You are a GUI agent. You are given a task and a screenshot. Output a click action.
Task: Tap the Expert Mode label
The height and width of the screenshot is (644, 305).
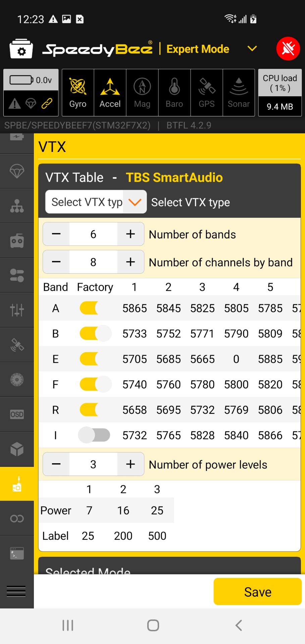point(198,49)
